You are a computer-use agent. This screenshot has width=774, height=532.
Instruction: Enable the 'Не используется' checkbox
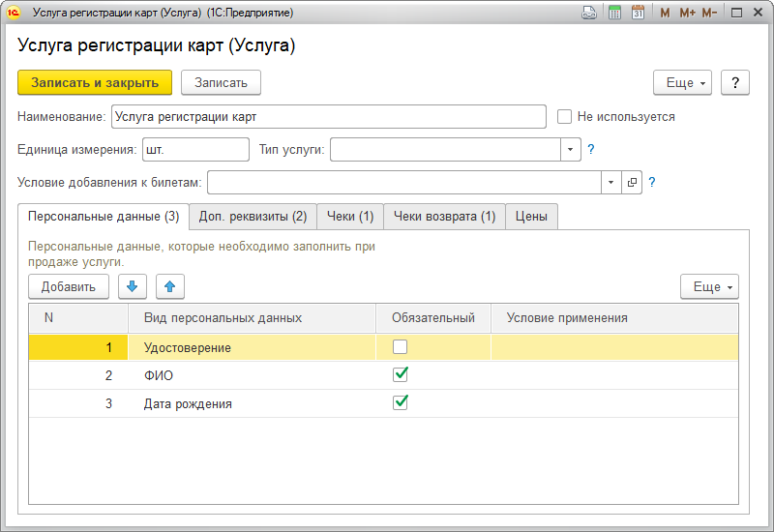point(565,116)
